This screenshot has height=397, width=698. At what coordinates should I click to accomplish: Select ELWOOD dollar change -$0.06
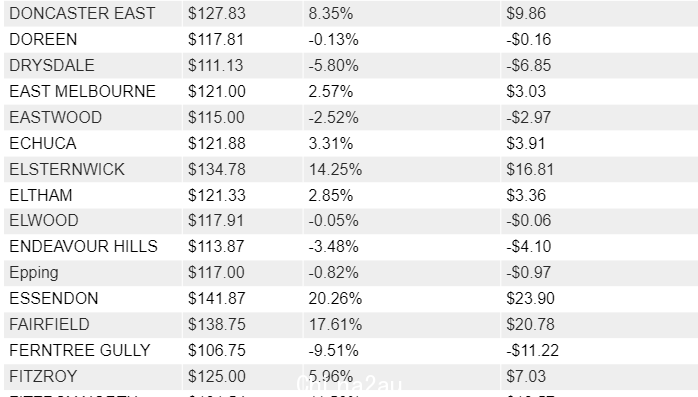tap(528, 220)
